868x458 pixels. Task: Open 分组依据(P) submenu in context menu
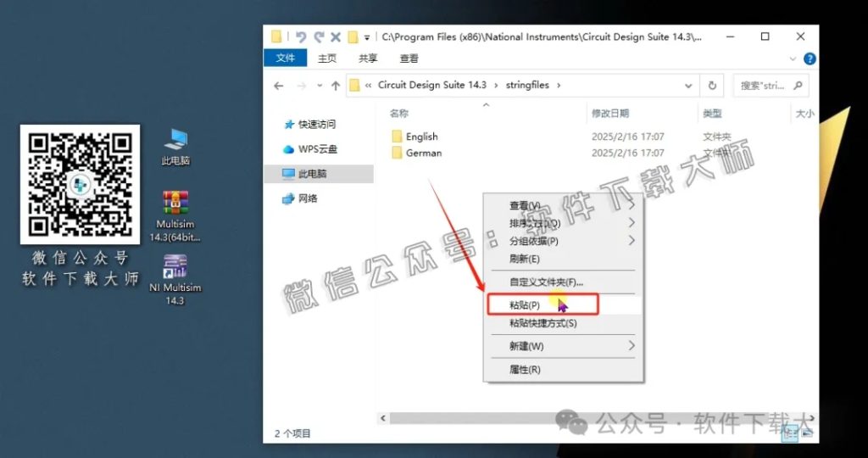[564, 241]
